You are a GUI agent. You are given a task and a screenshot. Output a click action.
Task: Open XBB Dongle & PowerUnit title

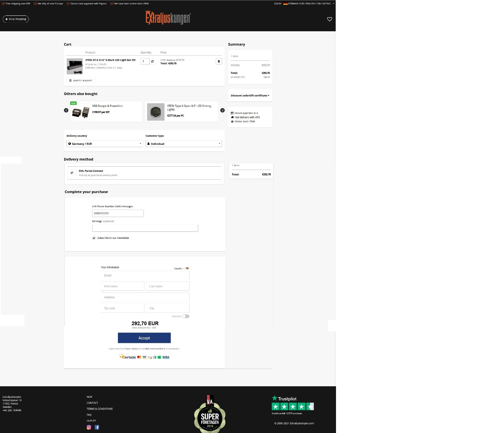pyautogui.click(x=108, y=106)
